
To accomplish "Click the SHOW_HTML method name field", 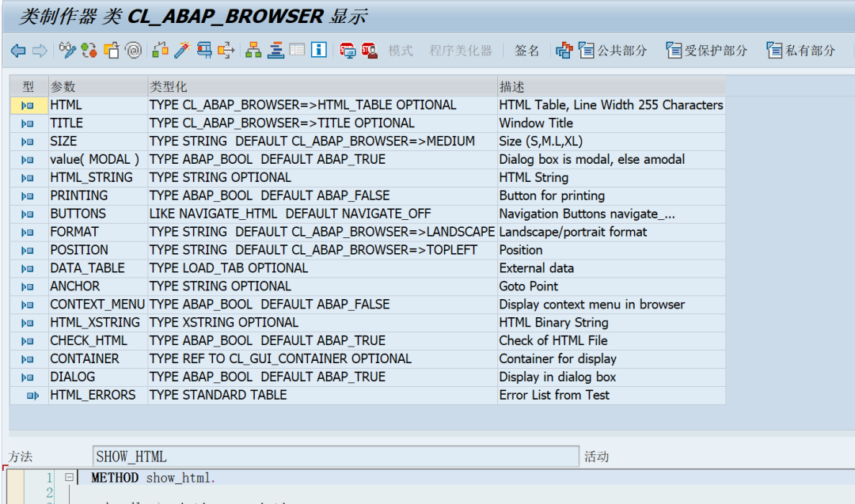I will tap(336, 457).
